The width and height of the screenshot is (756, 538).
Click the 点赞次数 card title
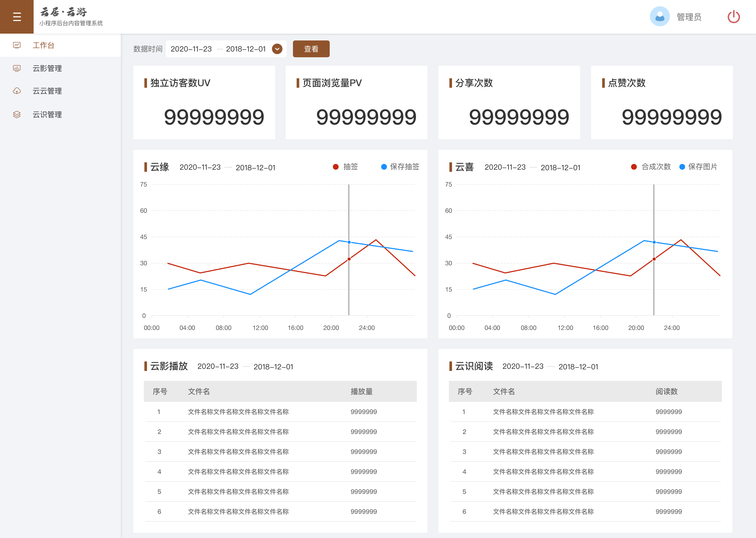627,83
